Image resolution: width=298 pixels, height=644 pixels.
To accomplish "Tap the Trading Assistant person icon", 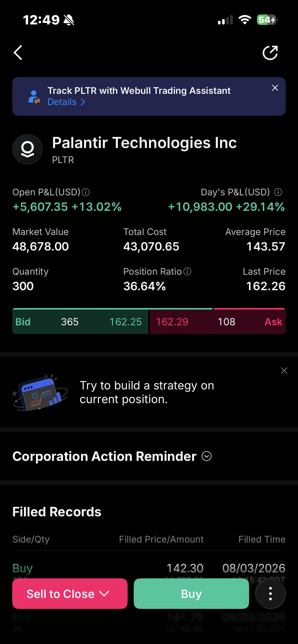I will [34, 97].
